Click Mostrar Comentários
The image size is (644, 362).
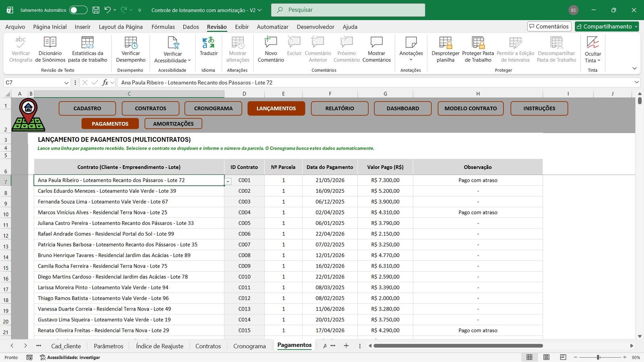pos(377,49)
